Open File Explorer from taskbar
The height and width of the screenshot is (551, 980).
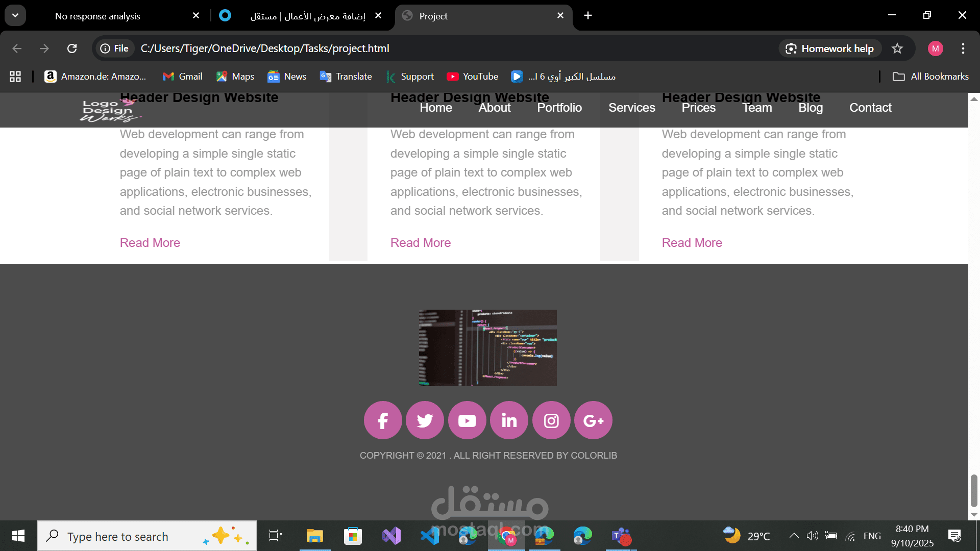pos(315,536)
